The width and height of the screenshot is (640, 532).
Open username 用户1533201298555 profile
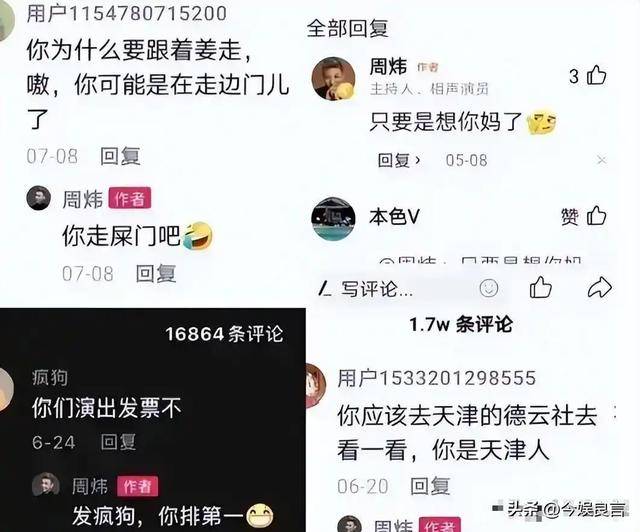tap(436, 378)
